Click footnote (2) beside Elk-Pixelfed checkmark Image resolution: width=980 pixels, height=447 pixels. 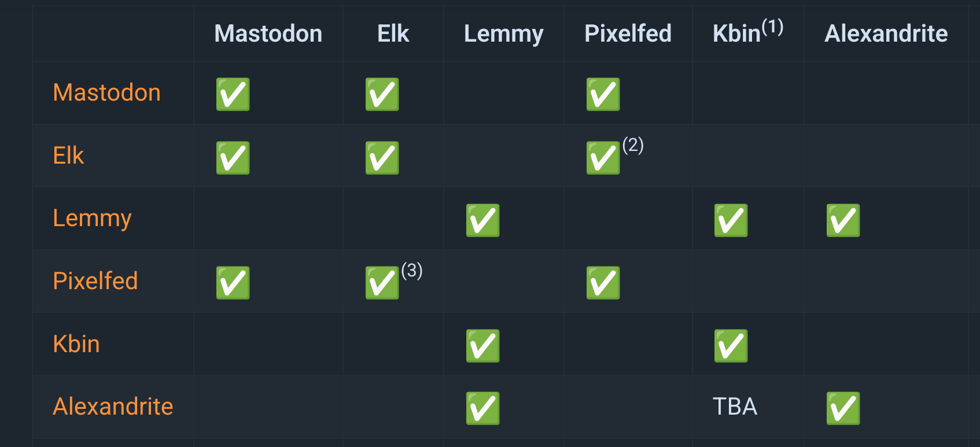[x=633, y=145]
